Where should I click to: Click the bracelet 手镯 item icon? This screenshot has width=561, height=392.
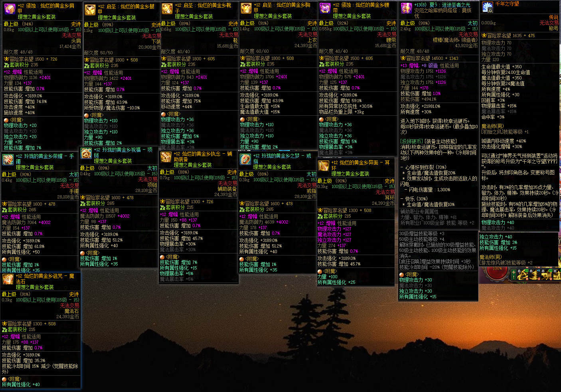click(8, 160)
